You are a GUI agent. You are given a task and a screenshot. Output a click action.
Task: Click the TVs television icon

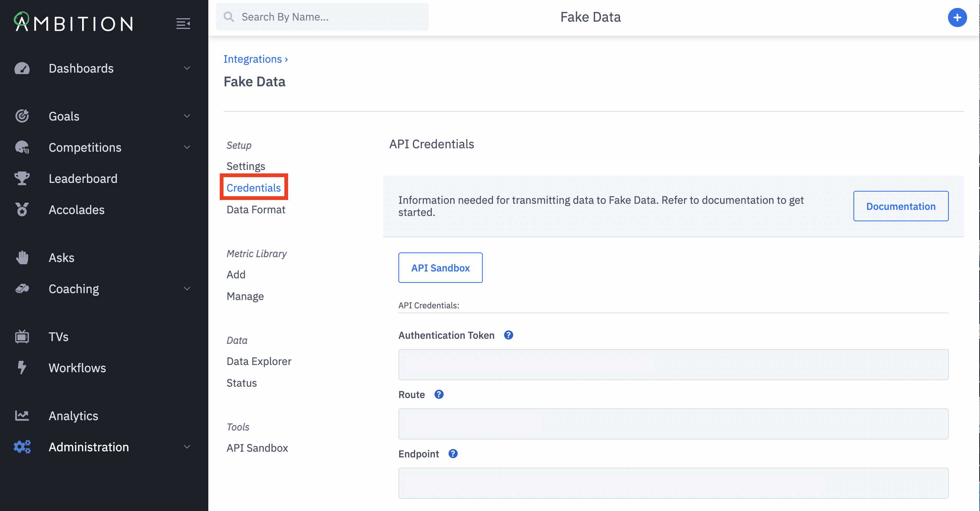(x=22, y=337)
